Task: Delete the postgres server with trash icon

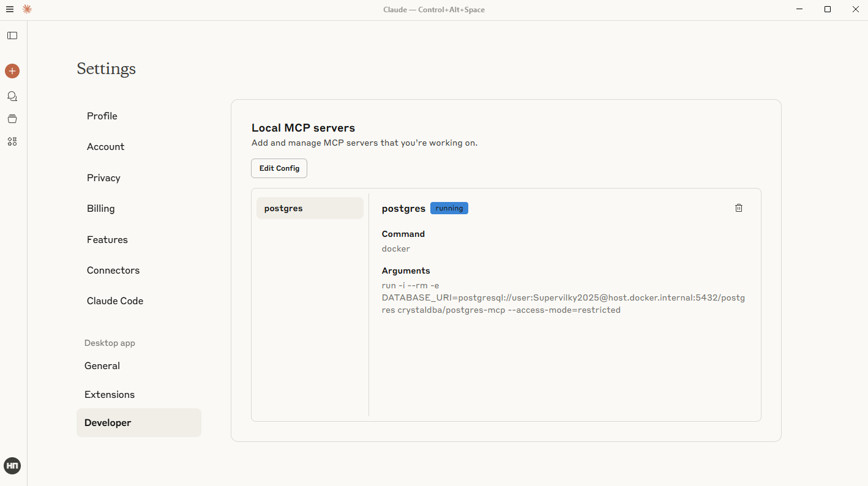Action: pyautogui.click(x=738, y=208)
